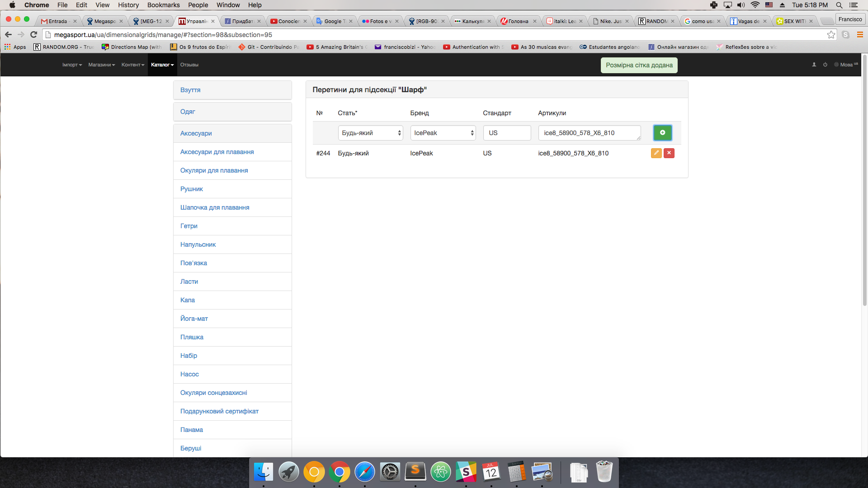Expand the Каталог navbar menu

pyautogui.click(x=162, y=65)
